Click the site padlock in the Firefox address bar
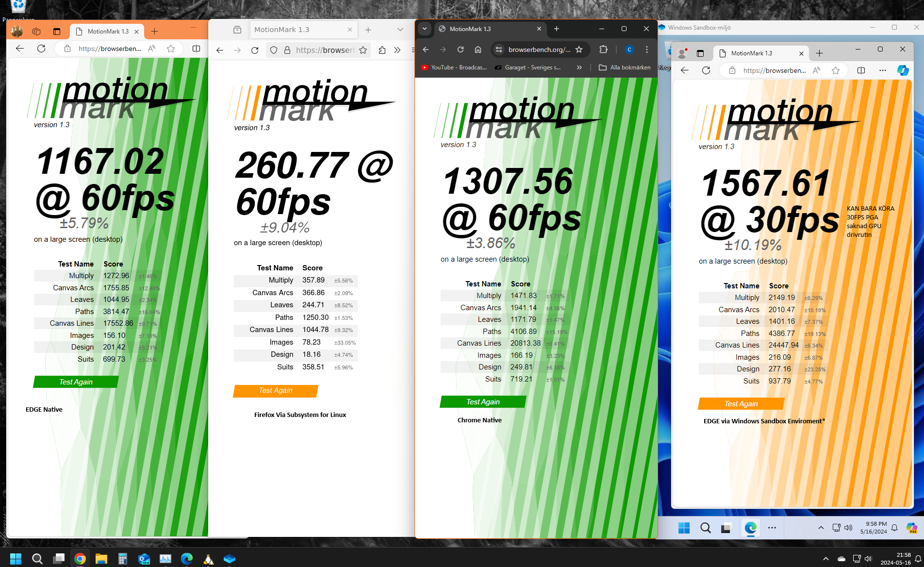The height and width of the screenshot is (567, 924). point(287,50)
